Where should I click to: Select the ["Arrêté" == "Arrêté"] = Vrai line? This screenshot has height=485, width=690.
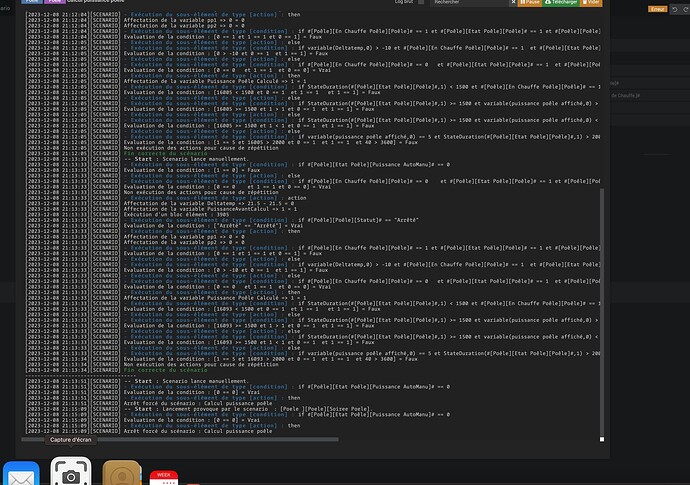pyautogui.click(x=213, y=226)
